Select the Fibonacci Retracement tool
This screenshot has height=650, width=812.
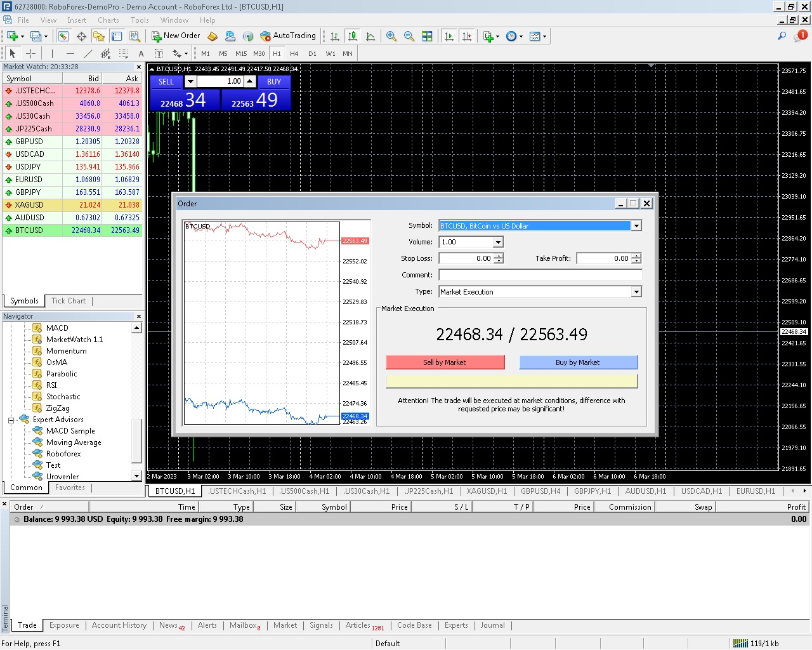tap(123, 53)
